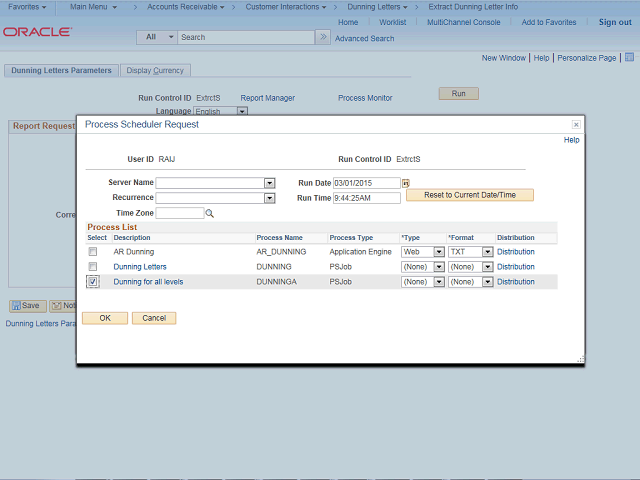
Task: Uncheck Dunning for all levels checkbox
Action: tap(93, 282)
